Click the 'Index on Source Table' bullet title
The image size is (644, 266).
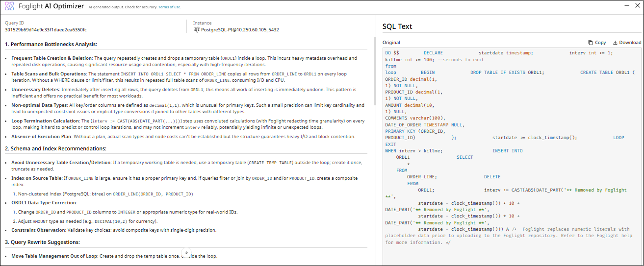click(37, 178)
